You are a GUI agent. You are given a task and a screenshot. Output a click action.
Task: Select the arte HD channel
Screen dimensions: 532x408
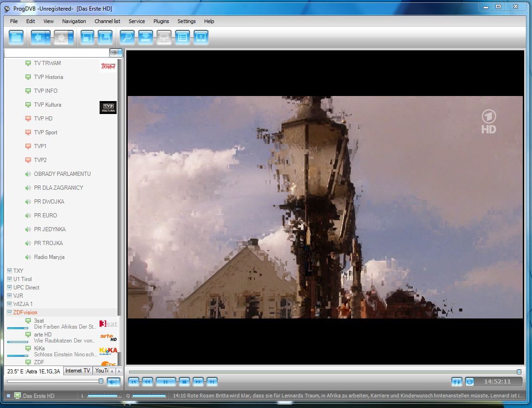click(x=43, y=335)
